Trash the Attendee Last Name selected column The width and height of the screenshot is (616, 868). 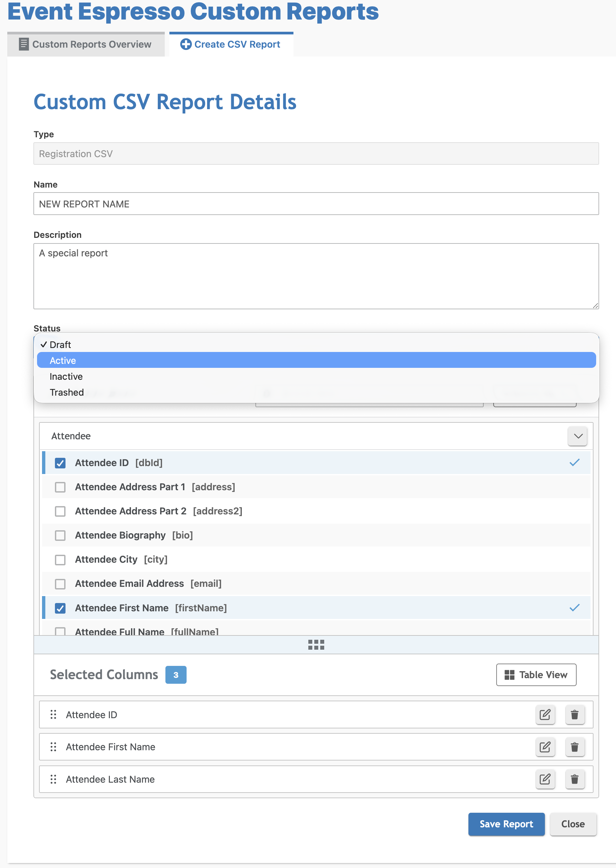pyautogui.click(x=575, y=779)
